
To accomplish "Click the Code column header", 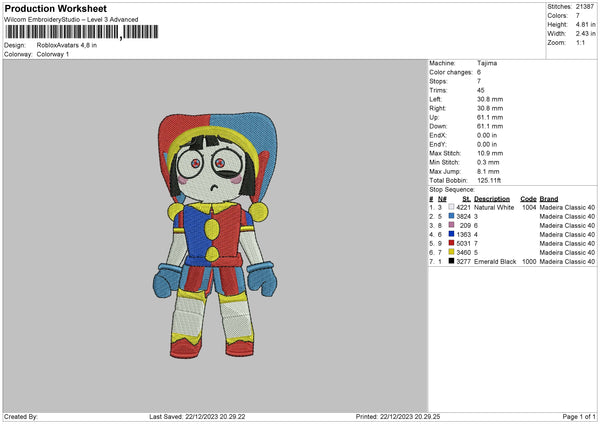I will (x=528, y=199).
